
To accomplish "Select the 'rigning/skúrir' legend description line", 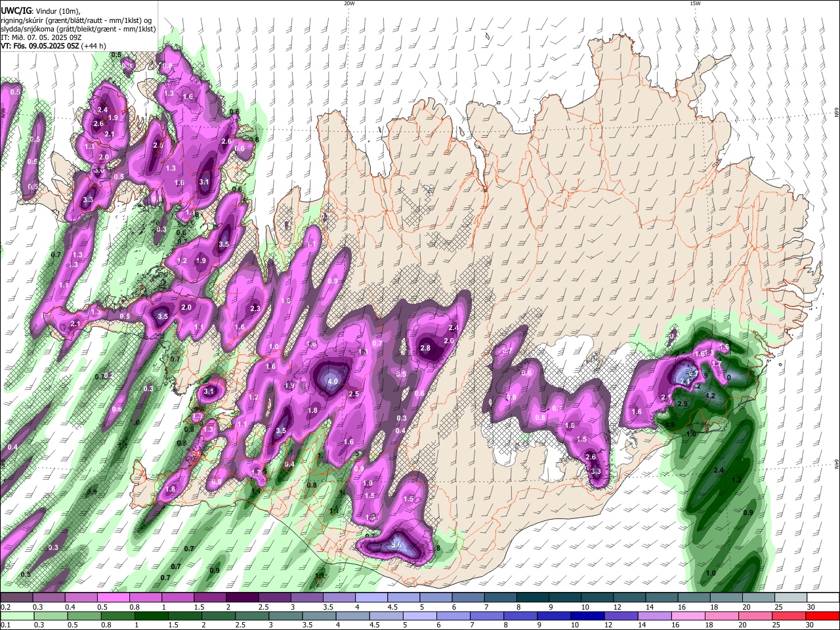I will [x=77, y=20].
